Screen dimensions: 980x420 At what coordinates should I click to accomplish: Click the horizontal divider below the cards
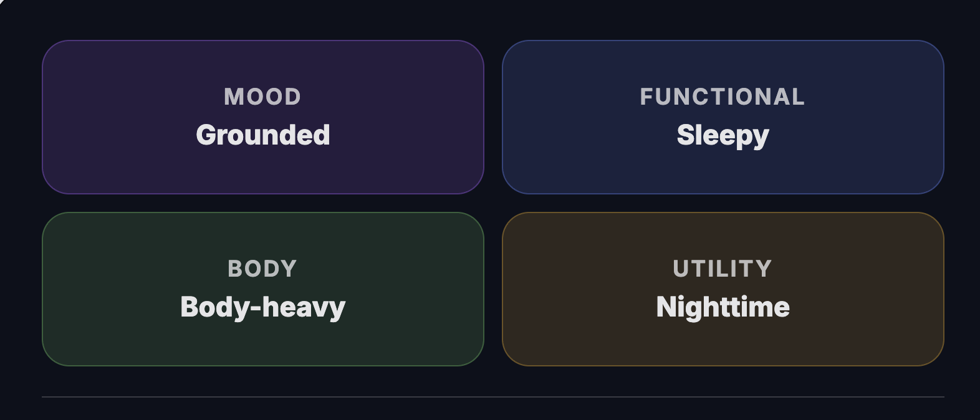tap(492, 396)
